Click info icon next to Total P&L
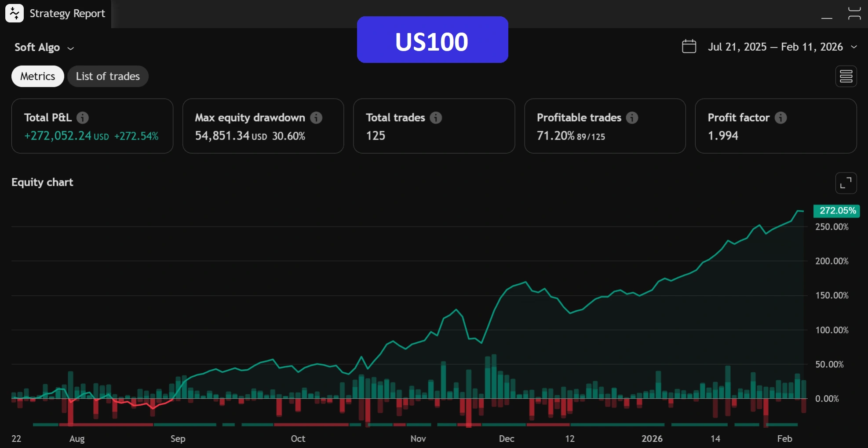868x448 pixels. pos(83,118)
